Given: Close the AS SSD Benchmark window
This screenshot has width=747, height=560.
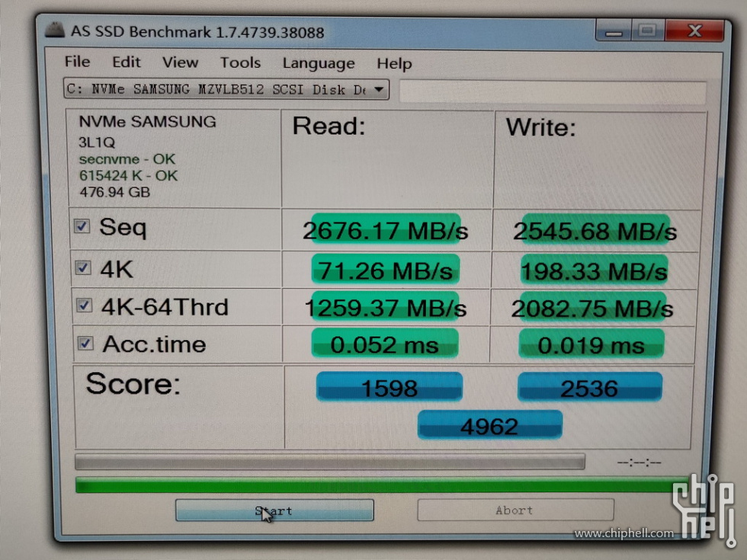Looking at the screenshot, I should [x=694, y=31].
